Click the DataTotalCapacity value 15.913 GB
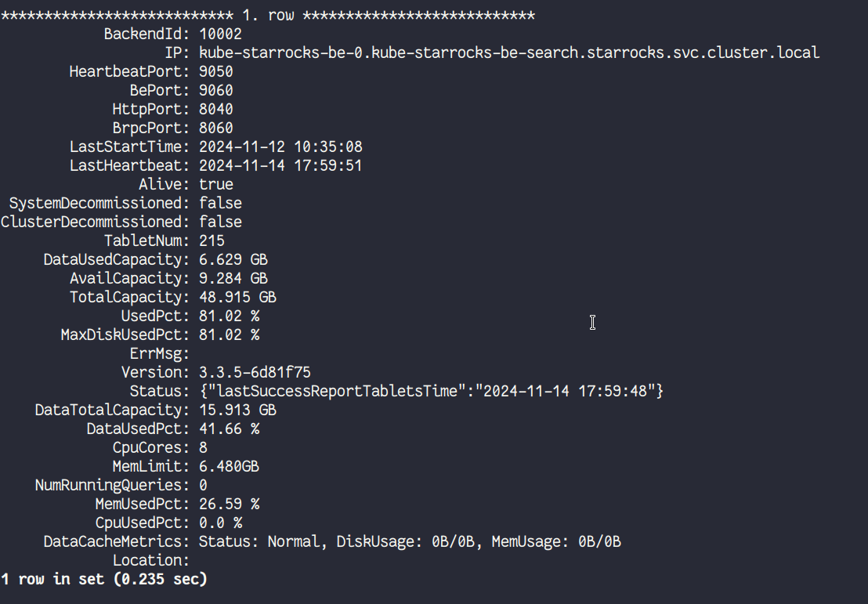This screenshot has width=868, height=604. (237, 410)
